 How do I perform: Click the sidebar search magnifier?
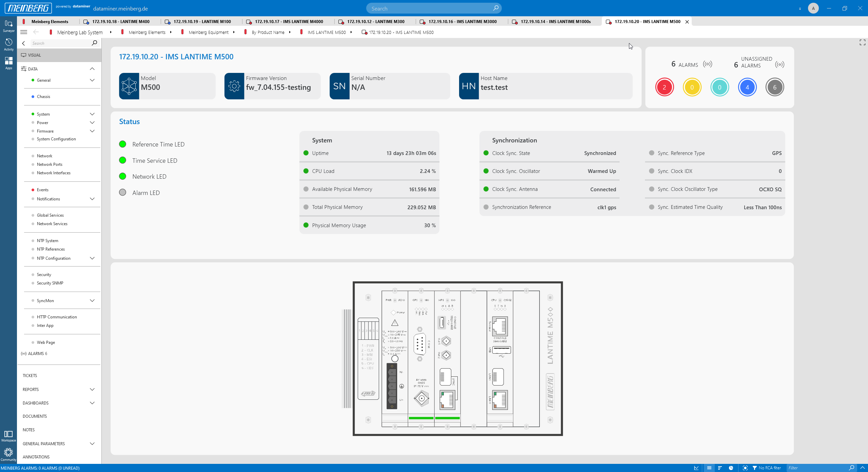click(x=94, y=43)
